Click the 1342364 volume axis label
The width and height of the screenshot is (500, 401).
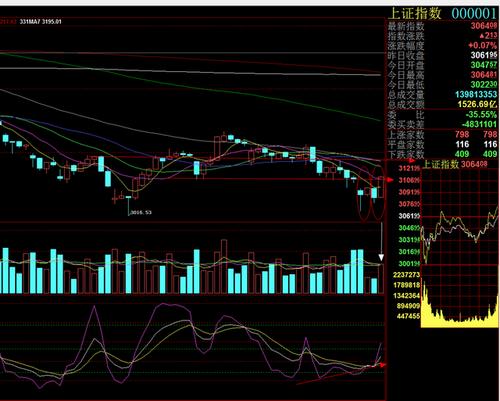click(x=407, y=296)
